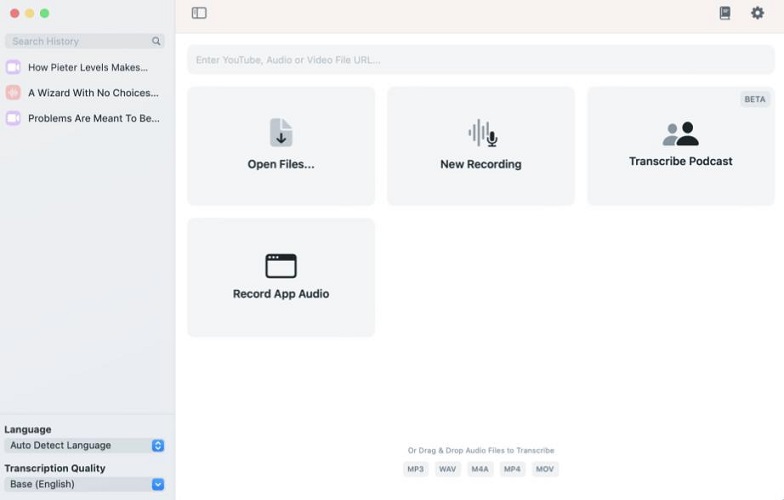This screenshot has height=500, width=784.
Task: Open the Auto Detect Language dropdown
Action: pyautogui.click(x=84, y=446)
